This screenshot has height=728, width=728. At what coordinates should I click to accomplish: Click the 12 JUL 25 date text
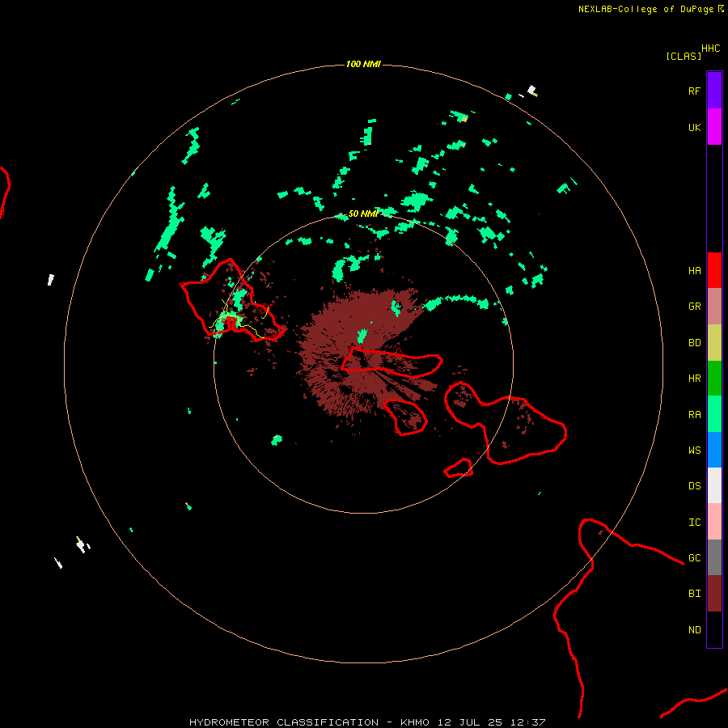click(470, 722)
